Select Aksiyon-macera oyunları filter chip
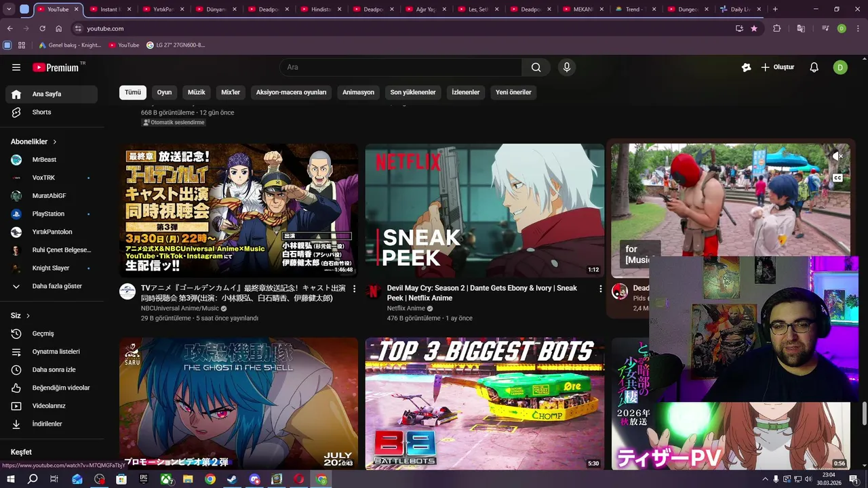Viewport: 868px width, 488px height. (x=291, y=92)
